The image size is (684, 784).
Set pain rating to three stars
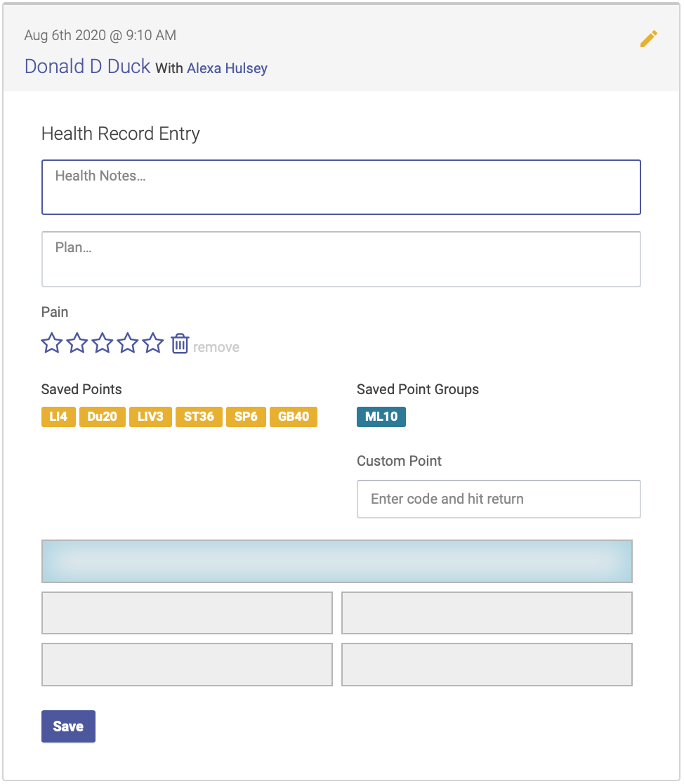pos(103,343)
